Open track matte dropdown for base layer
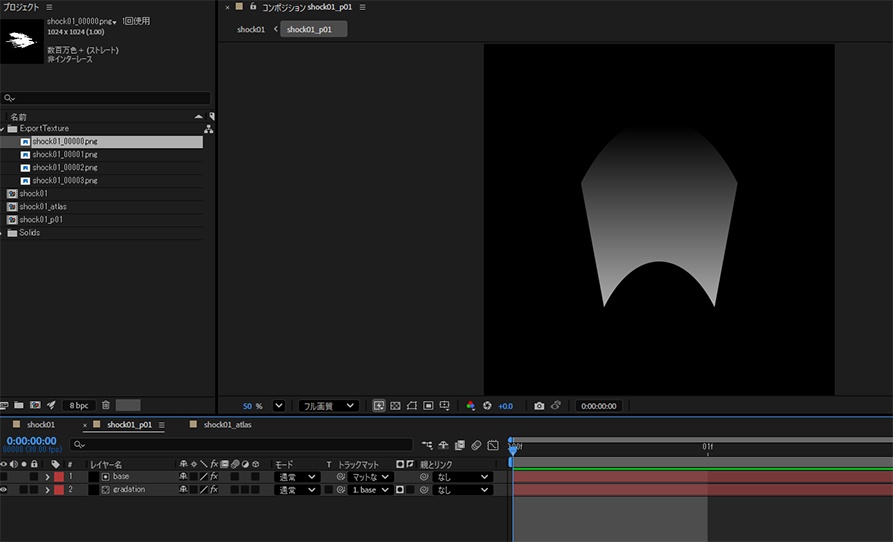This screenshot has width=893, height=542. (370, 477)
